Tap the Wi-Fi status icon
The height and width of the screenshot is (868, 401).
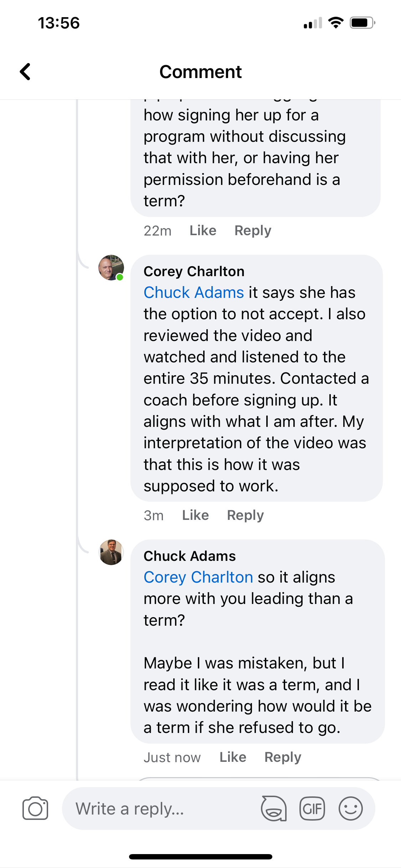pos(335,23)
